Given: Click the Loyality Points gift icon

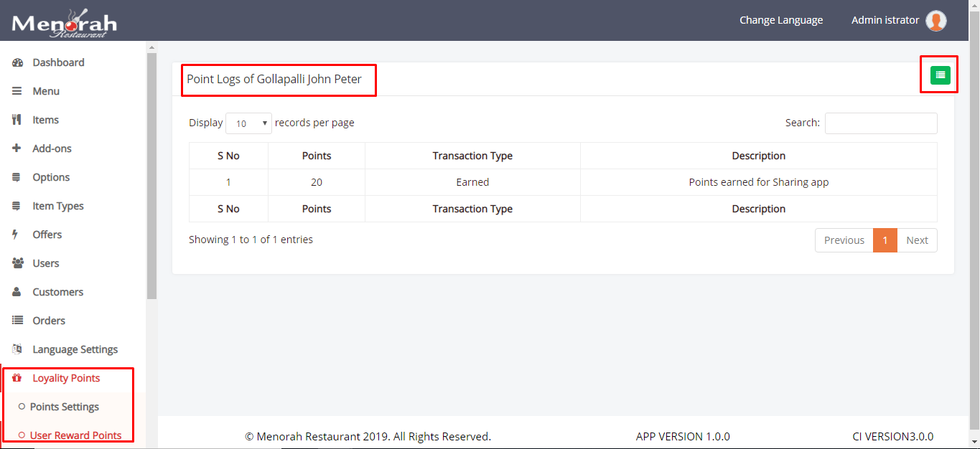Looking at the screenshot, I should [x=18, y=378].
